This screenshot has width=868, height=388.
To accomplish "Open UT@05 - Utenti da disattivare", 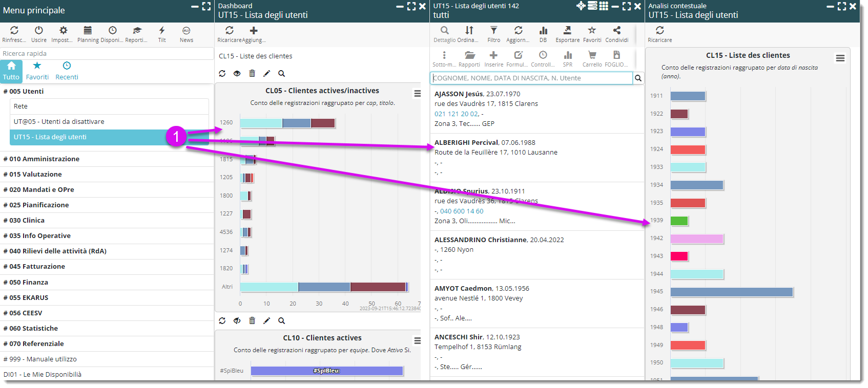I will (x=59, y=122).
